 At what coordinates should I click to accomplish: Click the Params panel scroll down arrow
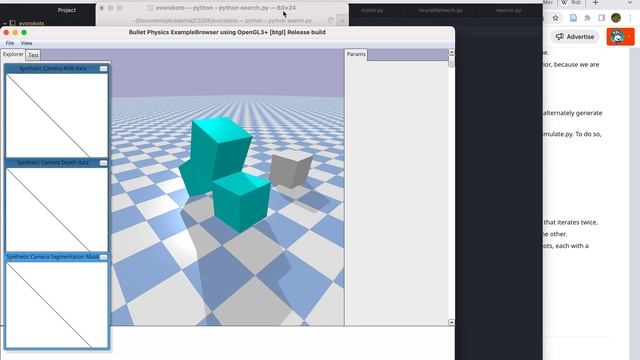click(451, 322)
